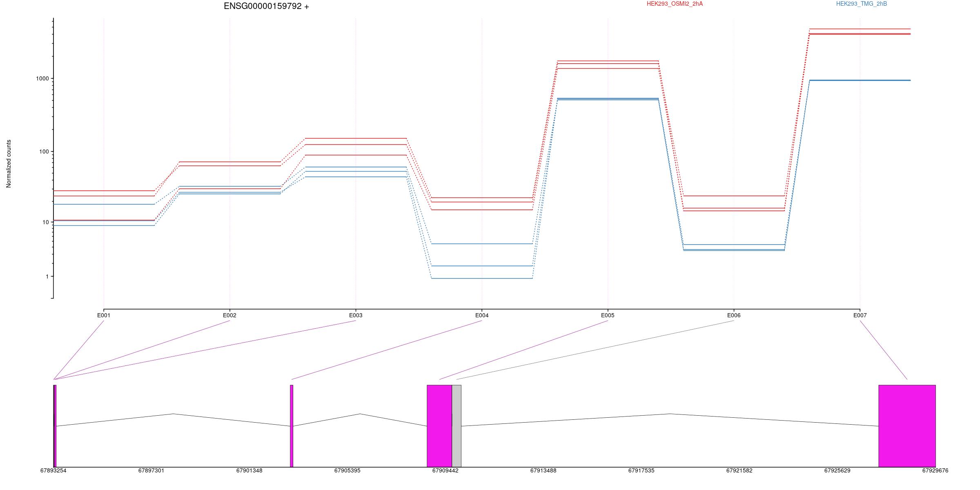
Task: Click the blue lines at E005
Action: click(608, 99)
